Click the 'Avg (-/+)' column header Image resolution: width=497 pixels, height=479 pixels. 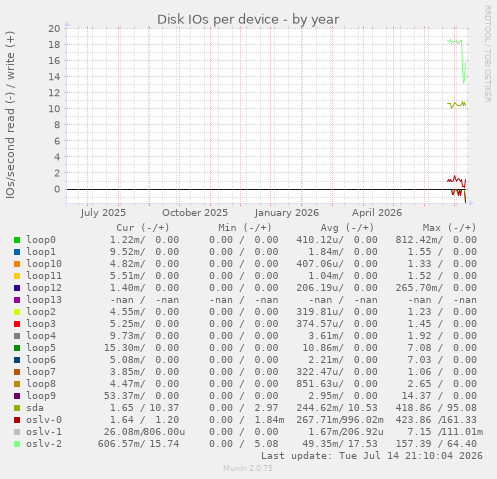click(x=347, y=228)
